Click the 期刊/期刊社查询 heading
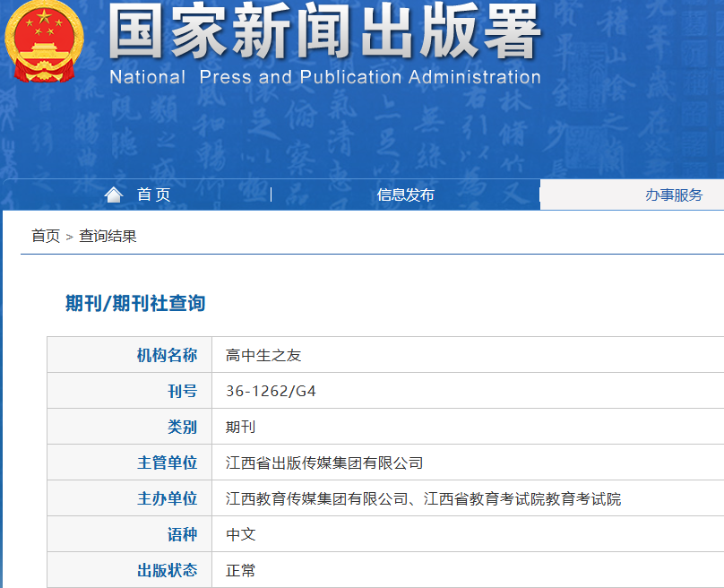Image resolution: width=724 pixels, height=588 pixels. click(x=135, y=304)
